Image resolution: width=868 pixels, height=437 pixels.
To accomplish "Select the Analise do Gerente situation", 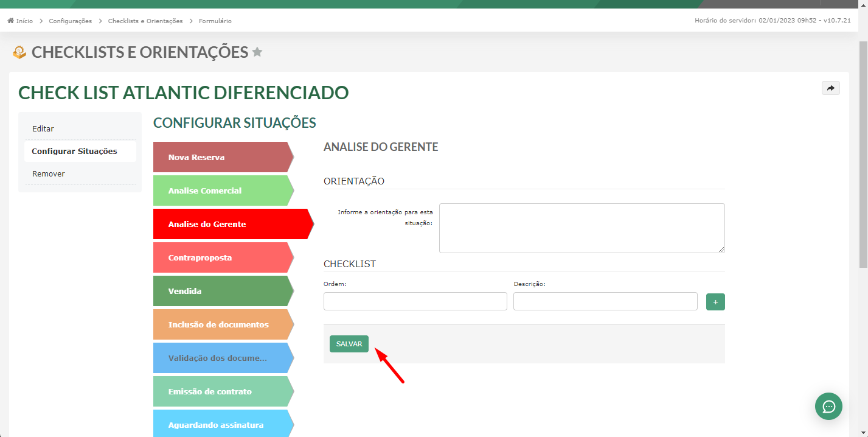I will coord(233,224).
